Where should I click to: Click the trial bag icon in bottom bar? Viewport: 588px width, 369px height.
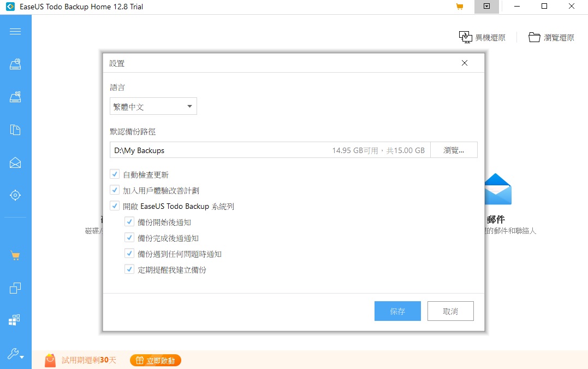click(x=50, y=360)
